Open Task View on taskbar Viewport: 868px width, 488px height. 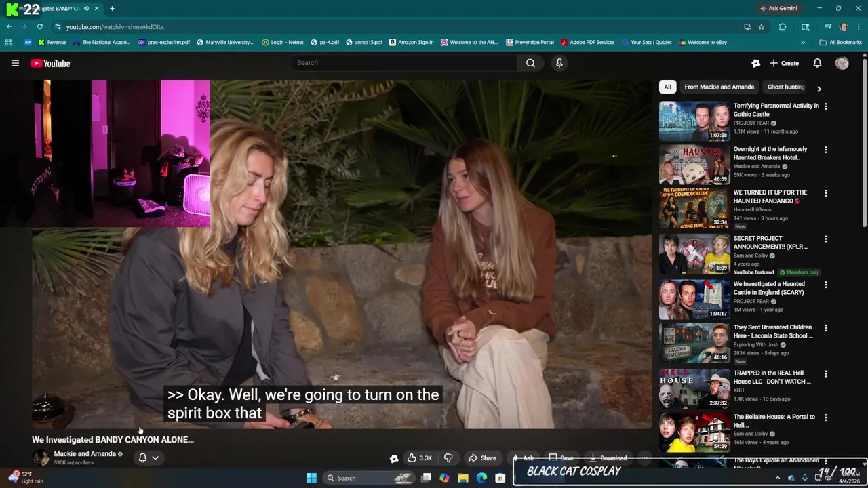coord(426,478)
